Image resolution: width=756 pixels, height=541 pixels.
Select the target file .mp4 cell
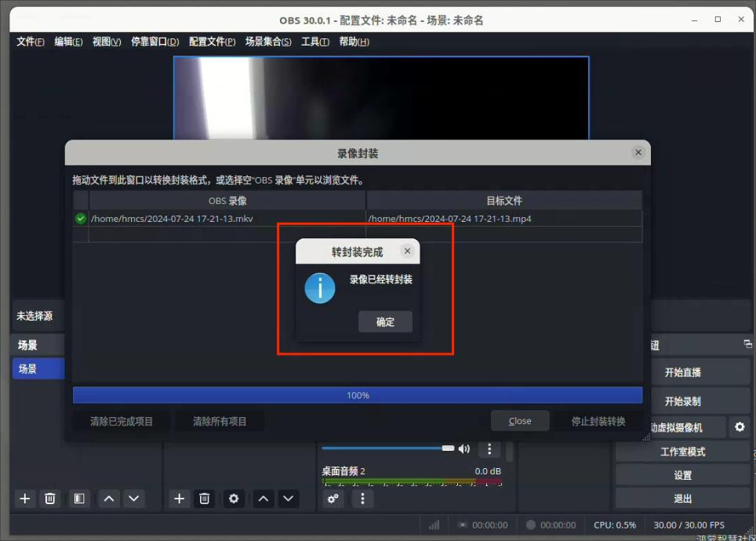pyautogui.click(x=504, y=219)
